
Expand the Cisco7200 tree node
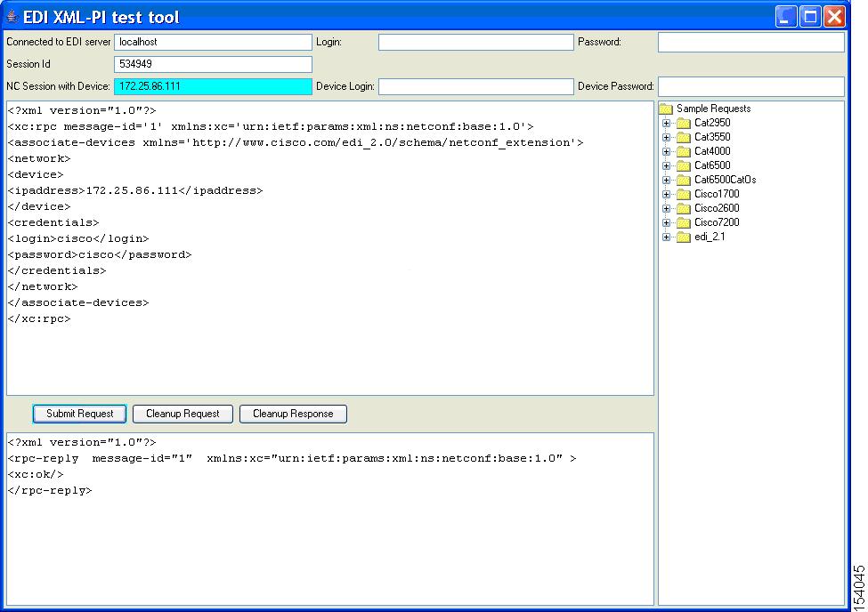tap(667, 223)
